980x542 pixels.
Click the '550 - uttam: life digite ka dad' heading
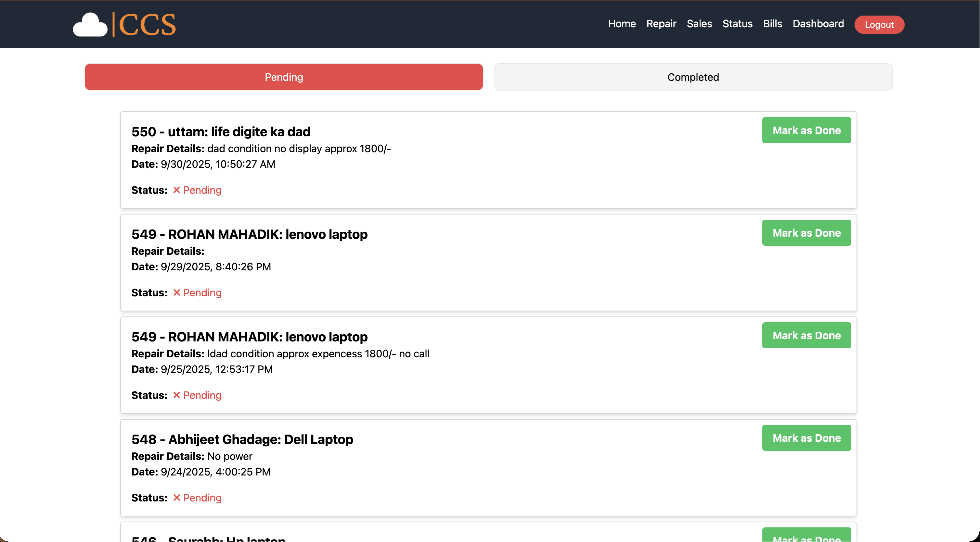pyautogui.click(x=221, y=132)
